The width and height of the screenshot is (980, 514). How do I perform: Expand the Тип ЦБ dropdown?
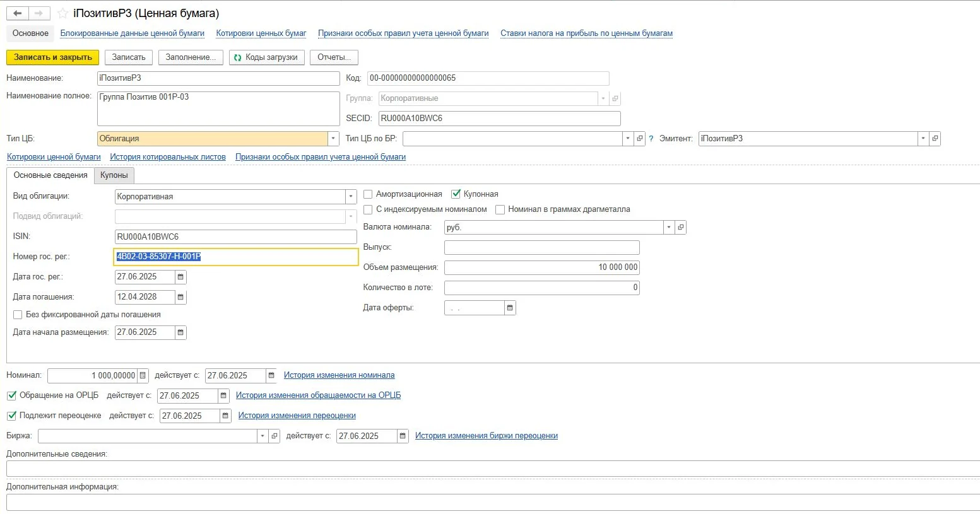click(x=333, y=139)
